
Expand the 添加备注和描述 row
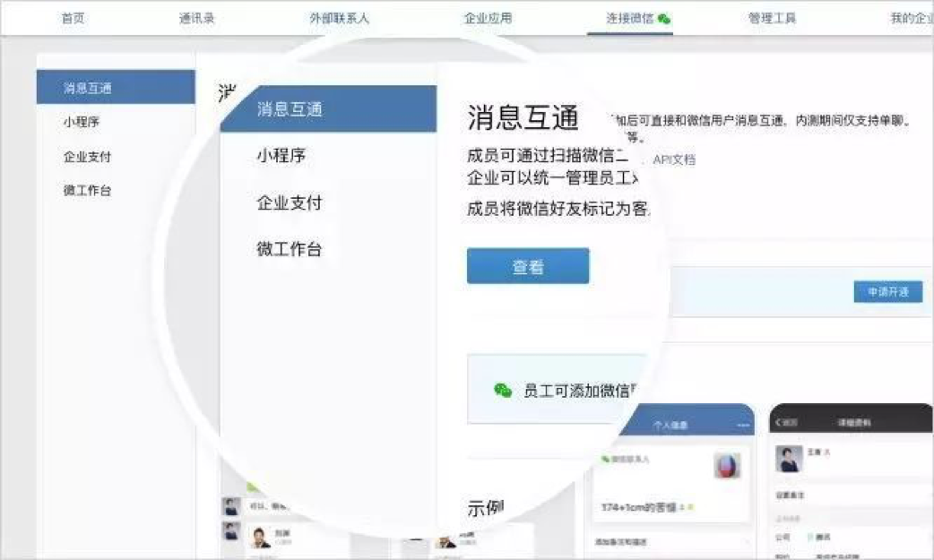tap(627, 542)
